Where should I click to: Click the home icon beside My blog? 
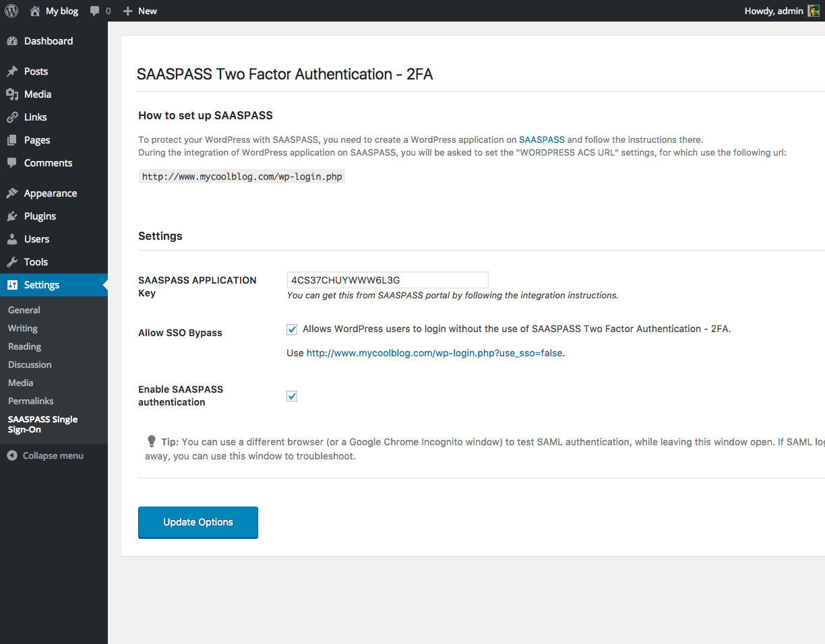click(x=35, y=11)
